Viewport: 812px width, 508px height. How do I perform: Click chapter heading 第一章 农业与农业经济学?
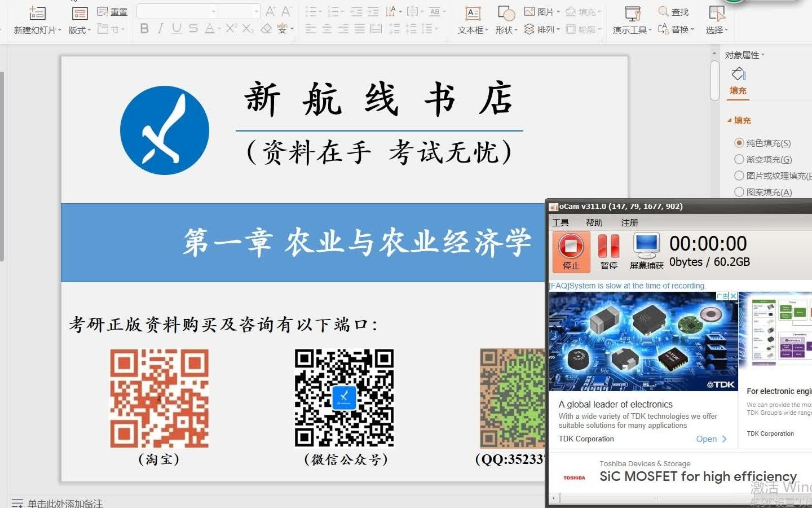[358, 243]
